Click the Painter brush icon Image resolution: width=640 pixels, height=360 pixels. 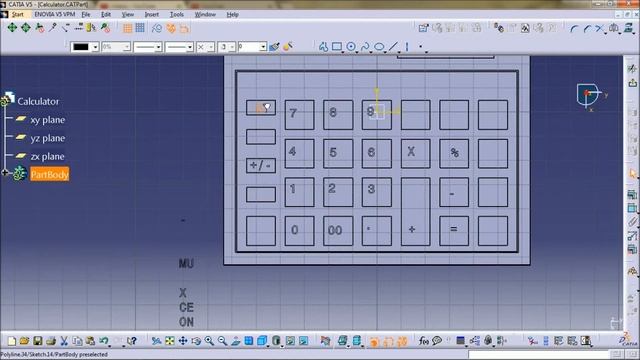[x=274, y=47]
